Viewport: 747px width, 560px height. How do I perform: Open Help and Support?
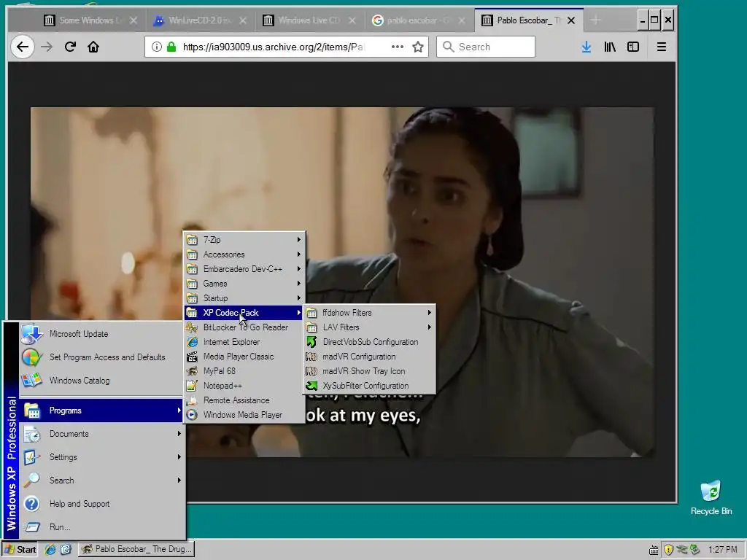(101, 504)
